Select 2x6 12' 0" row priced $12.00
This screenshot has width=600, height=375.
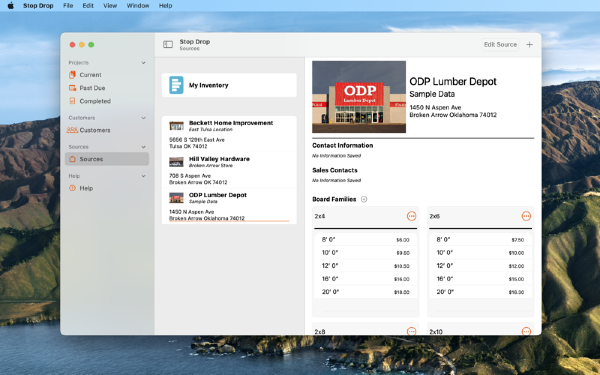[480, 266]
